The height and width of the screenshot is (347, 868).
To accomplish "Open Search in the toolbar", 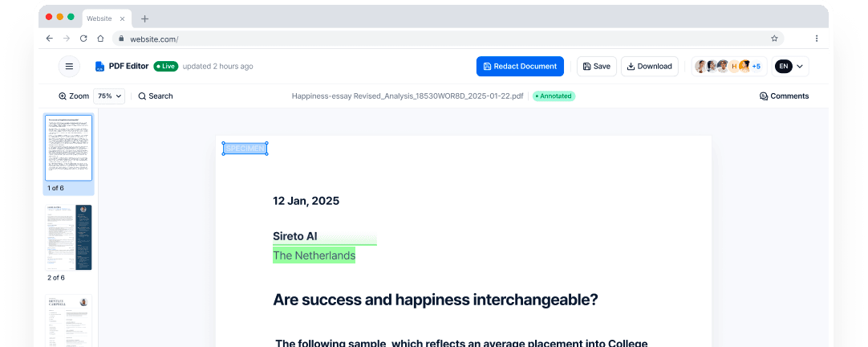I will pyautogui.click(x=156, y=96).
